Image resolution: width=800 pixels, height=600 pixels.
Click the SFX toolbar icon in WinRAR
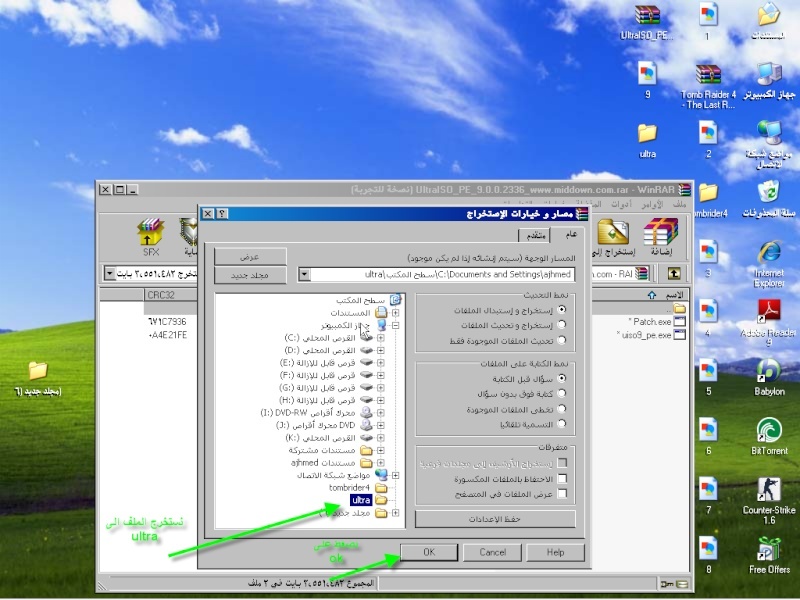click(151, 237)
